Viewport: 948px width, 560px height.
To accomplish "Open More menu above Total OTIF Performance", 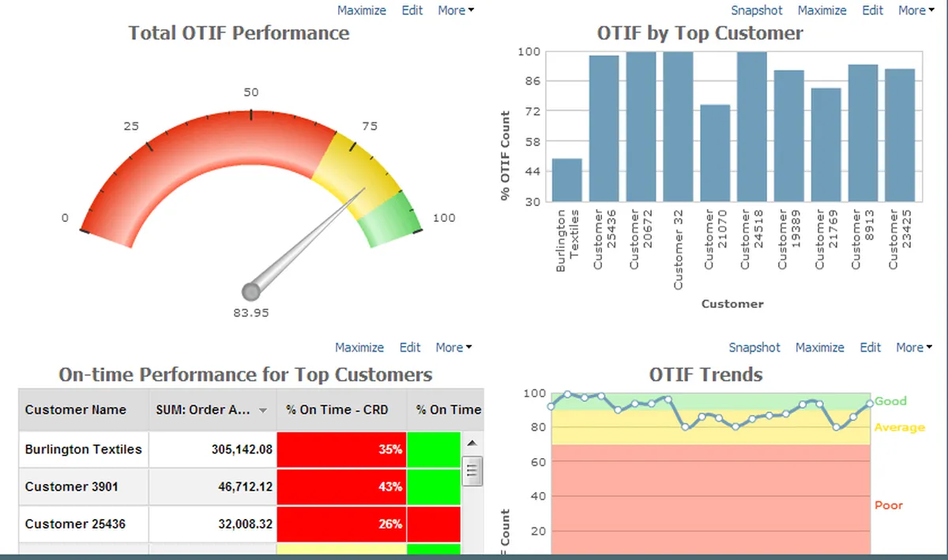I will 456,10.
